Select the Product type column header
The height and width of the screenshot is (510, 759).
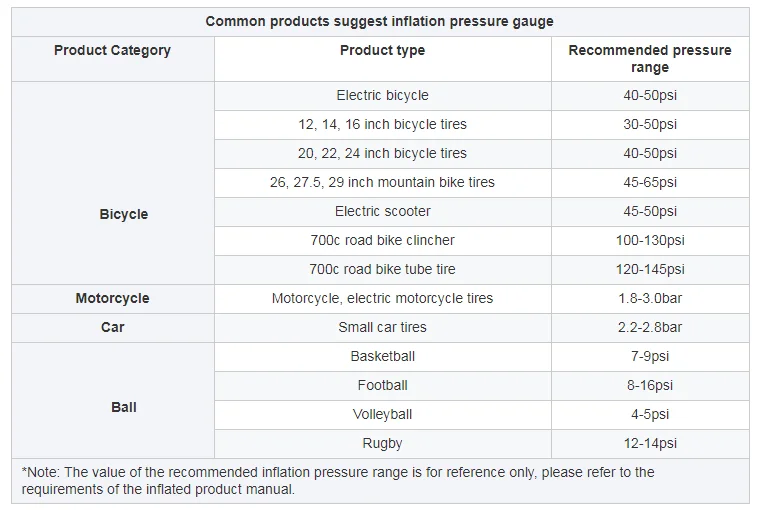[382, 50]
